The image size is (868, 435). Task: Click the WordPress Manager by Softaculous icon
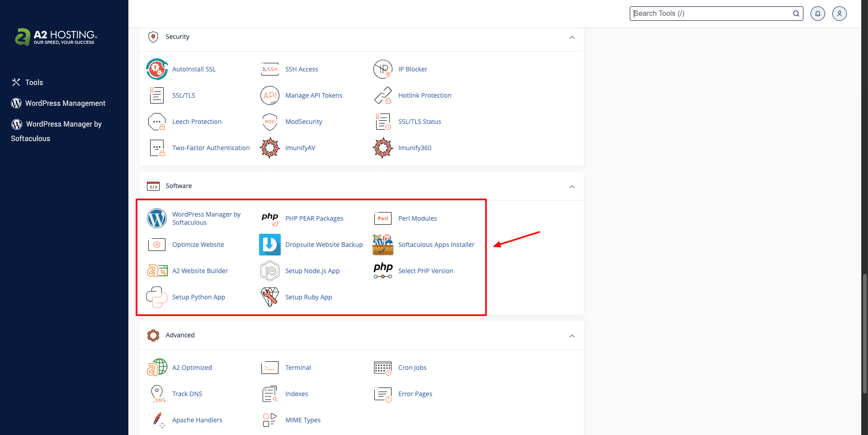(157, 218)
